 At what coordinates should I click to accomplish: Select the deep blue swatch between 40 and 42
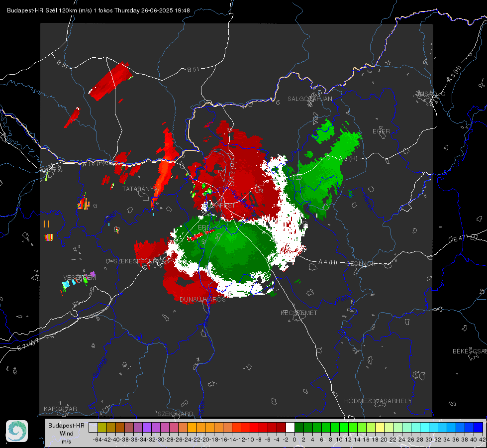479,427
